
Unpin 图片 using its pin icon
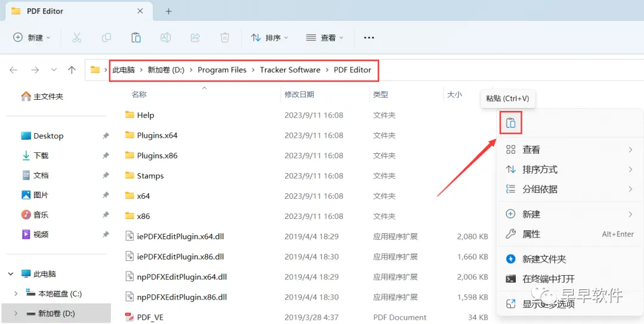[106, 195]
